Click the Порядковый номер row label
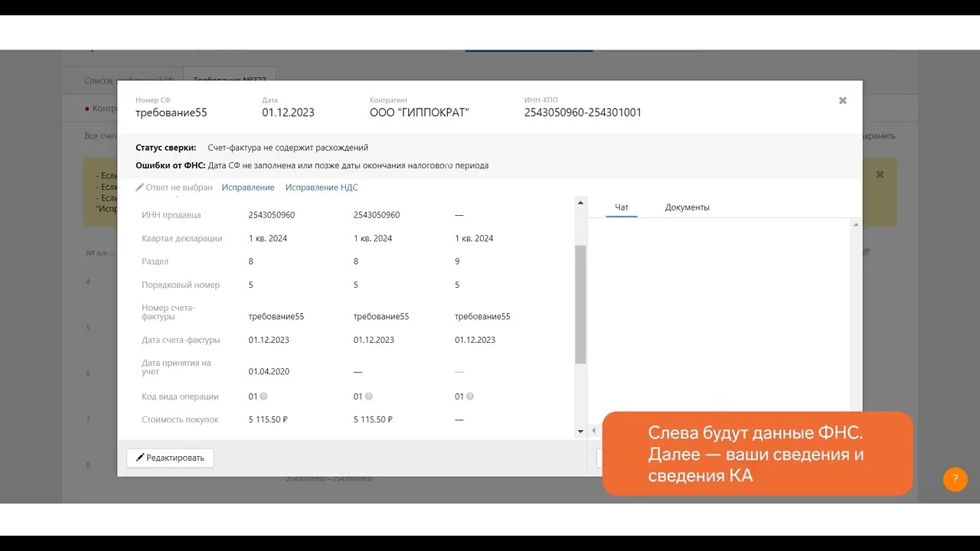The width and height of the screenshot is (980, 551). pos(181,285)
